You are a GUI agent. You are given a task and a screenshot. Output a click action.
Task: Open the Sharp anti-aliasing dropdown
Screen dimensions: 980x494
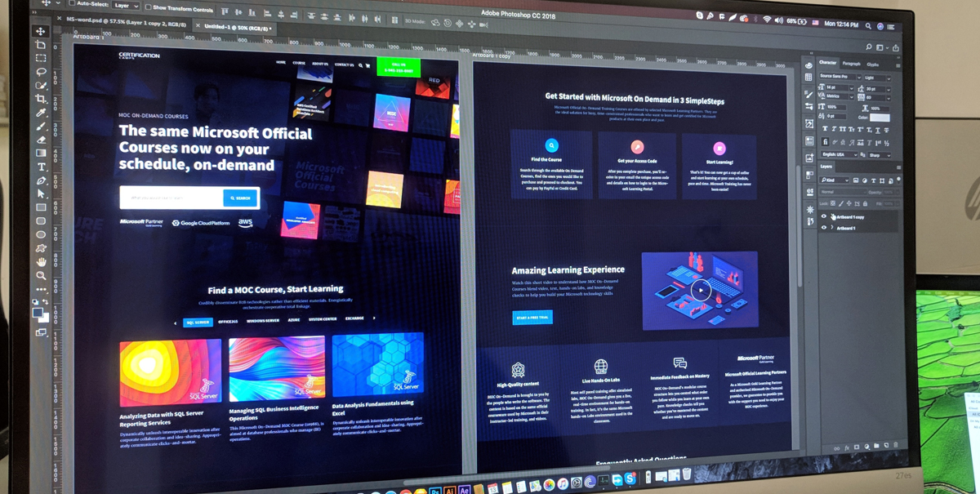click(880, 155)
